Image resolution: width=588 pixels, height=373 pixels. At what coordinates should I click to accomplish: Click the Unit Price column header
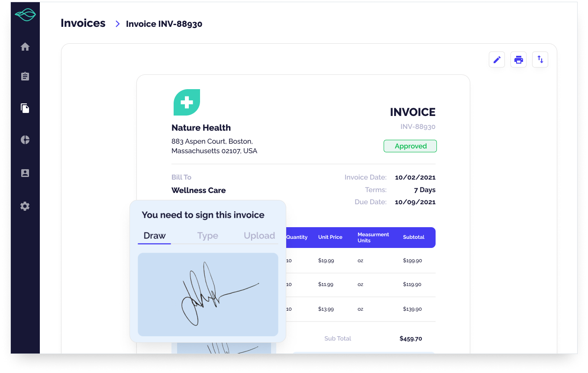click(330, 237)
